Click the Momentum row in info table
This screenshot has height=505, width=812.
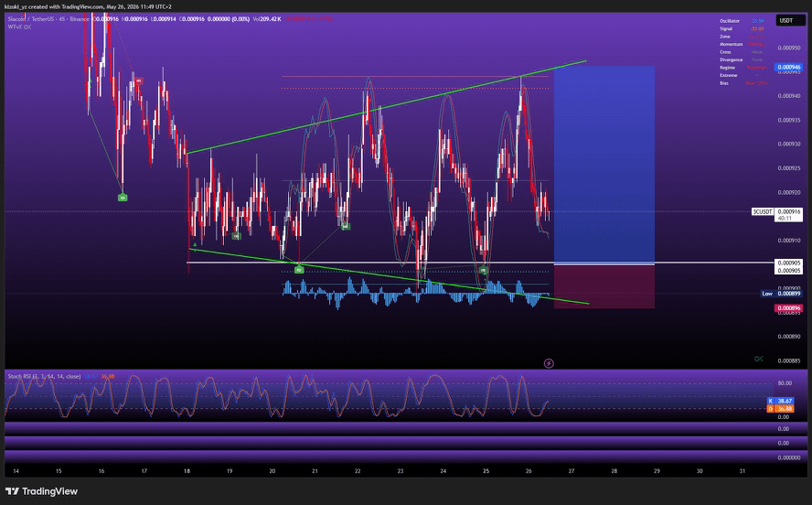(743, 45)
